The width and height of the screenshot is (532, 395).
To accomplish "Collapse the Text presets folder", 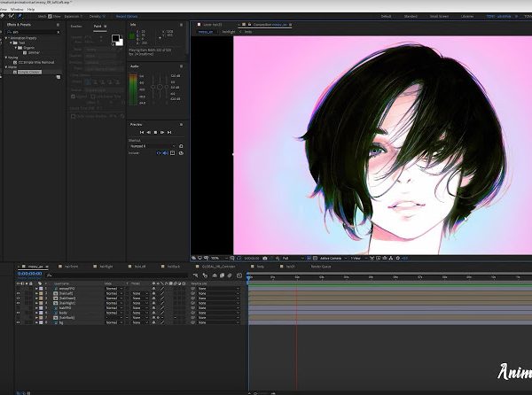I will [12, 43].
